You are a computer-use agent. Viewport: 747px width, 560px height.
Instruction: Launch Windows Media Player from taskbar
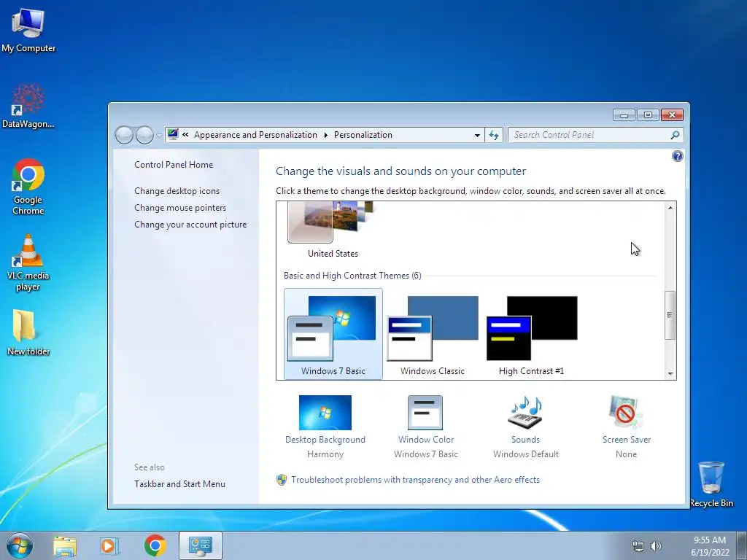[x=109, y=546]
